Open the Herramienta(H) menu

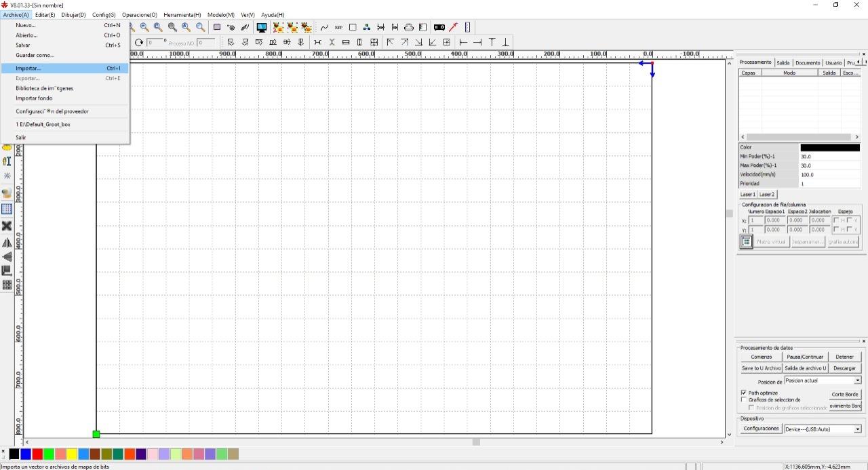click(x=182, y=15)
